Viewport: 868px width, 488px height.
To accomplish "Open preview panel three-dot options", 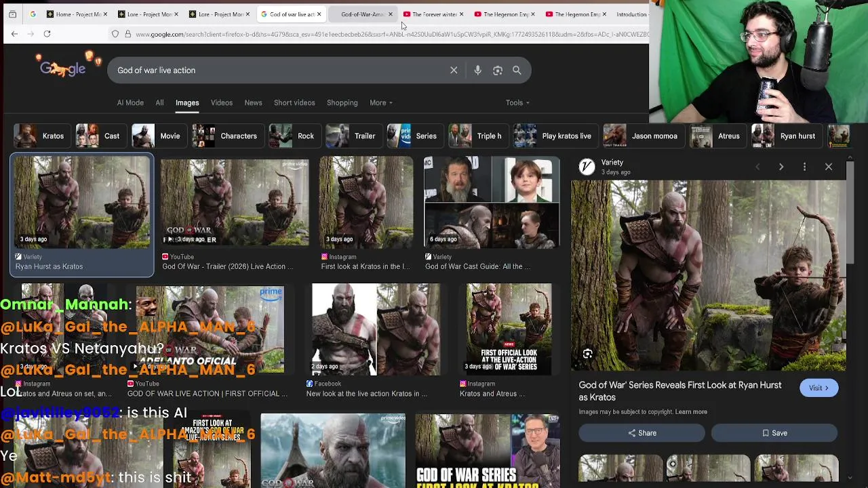I will 804,167.
